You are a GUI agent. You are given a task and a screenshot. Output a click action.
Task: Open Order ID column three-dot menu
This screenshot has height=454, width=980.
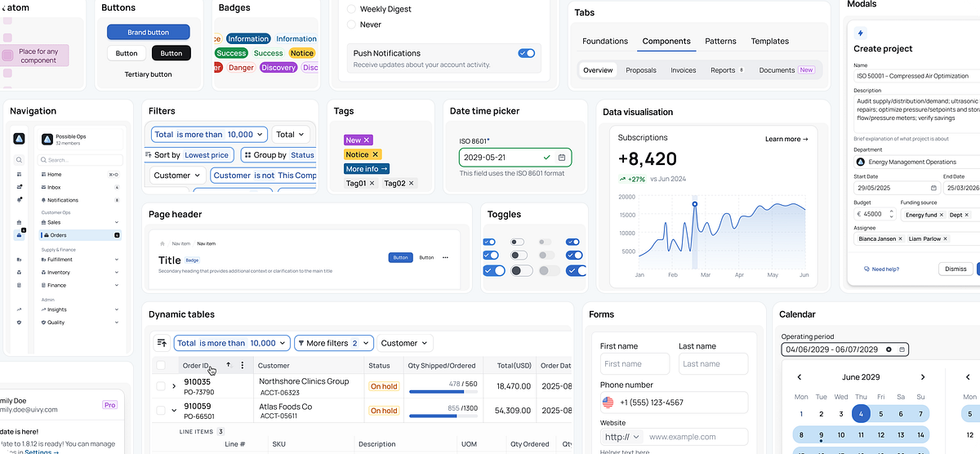243,366
